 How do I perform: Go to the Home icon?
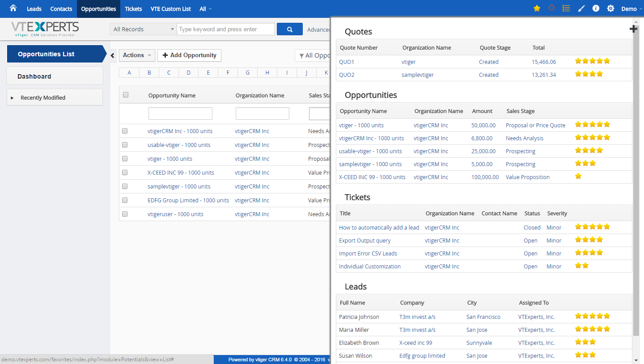tap(13, 8)
